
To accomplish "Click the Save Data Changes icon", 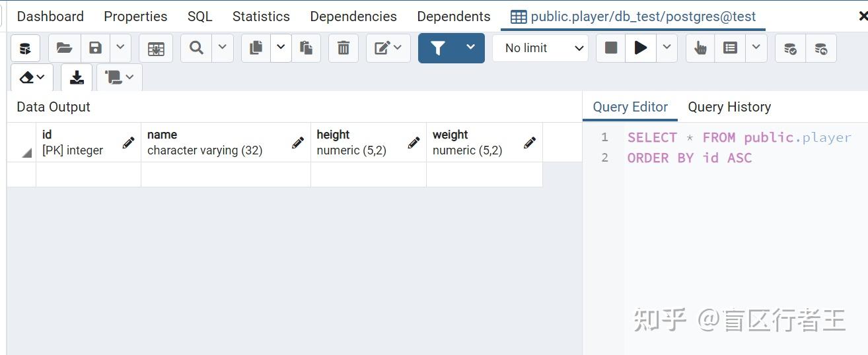I will pos(156,48).
